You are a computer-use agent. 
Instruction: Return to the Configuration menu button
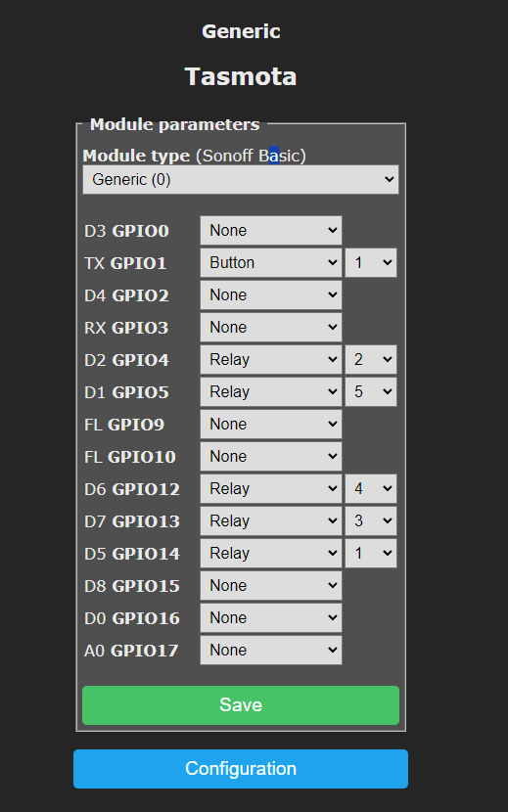pos(241,769)
